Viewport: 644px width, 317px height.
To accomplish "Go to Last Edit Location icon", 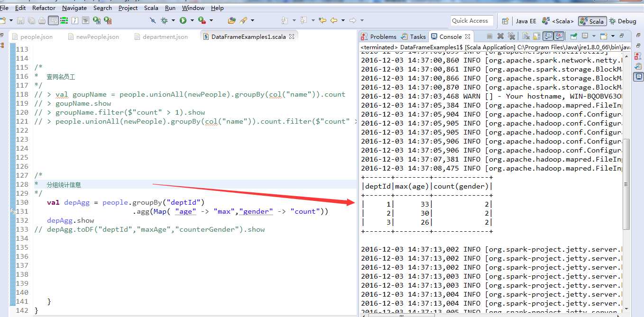I will point(322,20).
